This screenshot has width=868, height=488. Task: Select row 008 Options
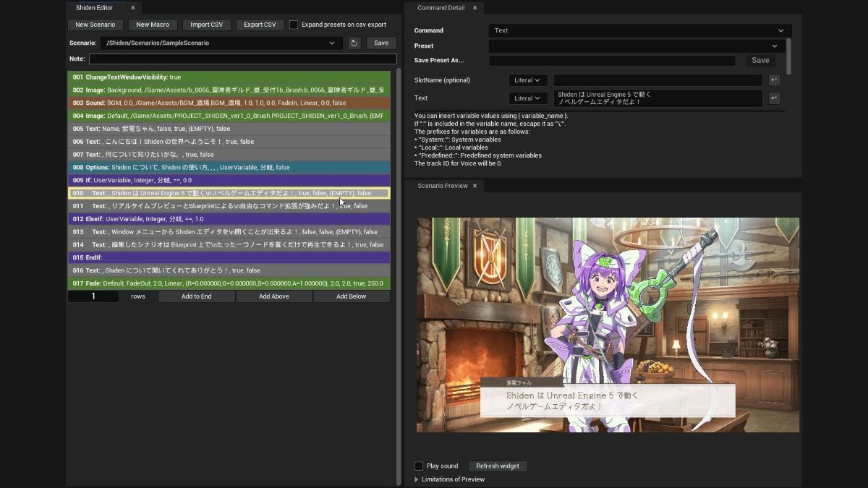pos(229,167)
